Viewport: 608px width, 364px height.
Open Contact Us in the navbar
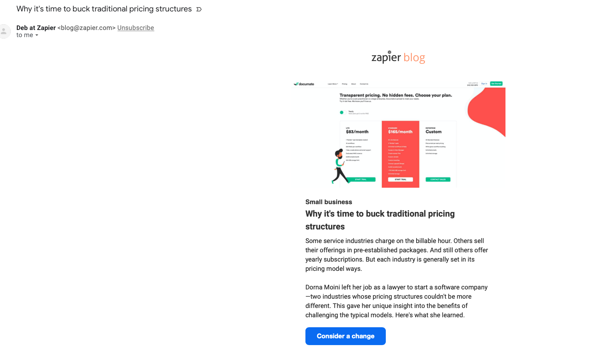click(364, 84)
